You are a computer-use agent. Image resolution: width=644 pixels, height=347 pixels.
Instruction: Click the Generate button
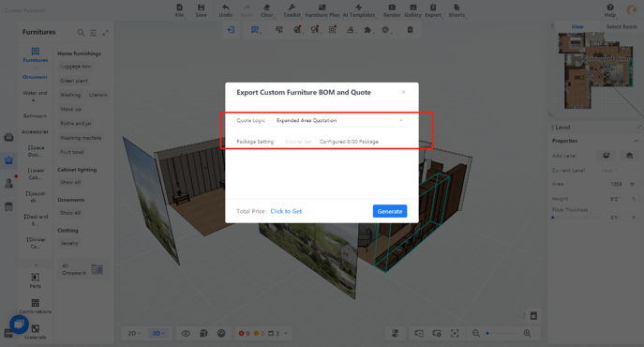tap(390, 211)
